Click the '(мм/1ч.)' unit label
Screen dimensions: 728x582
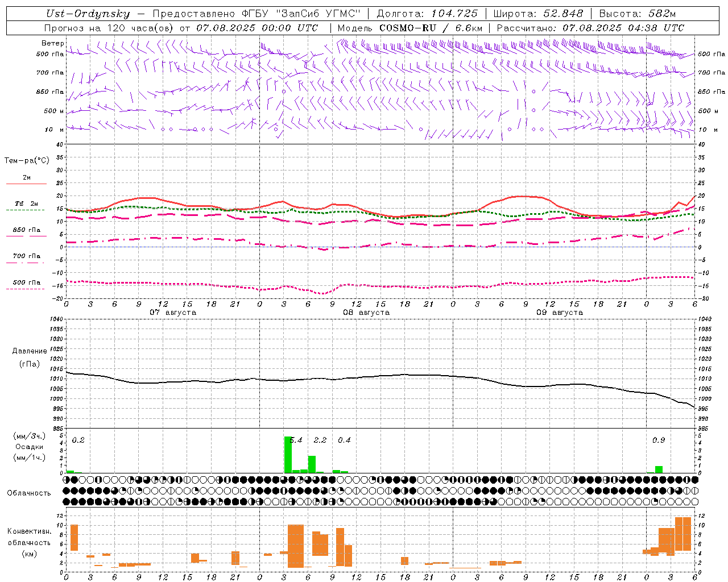pyautogui.click(x=30, y=458)
